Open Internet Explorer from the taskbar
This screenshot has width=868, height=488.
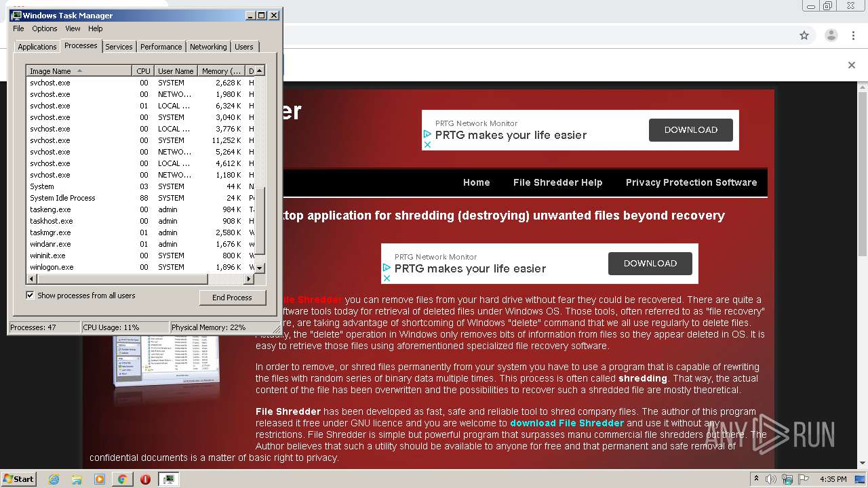pyautogui.click(x=54, y=479)
